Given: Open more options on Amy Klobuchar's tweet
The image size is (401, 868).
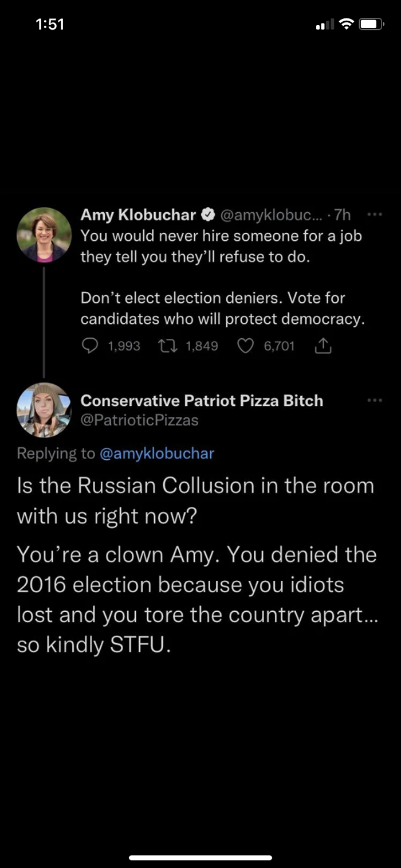Looking at the screenshot, I should 374,216.
